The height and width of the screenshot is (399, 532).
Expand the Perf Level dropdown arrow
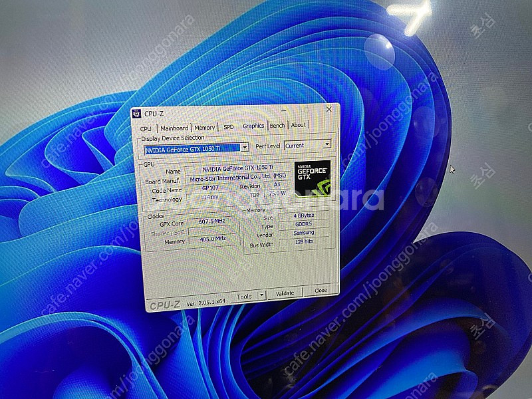coord(327,144)
